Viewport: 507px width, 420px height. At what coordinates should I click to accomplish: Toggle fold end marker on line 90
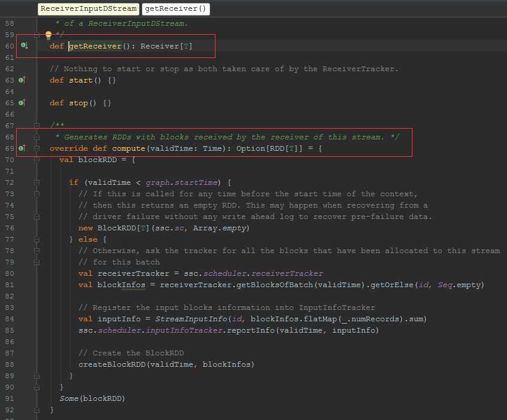(37, 387)
